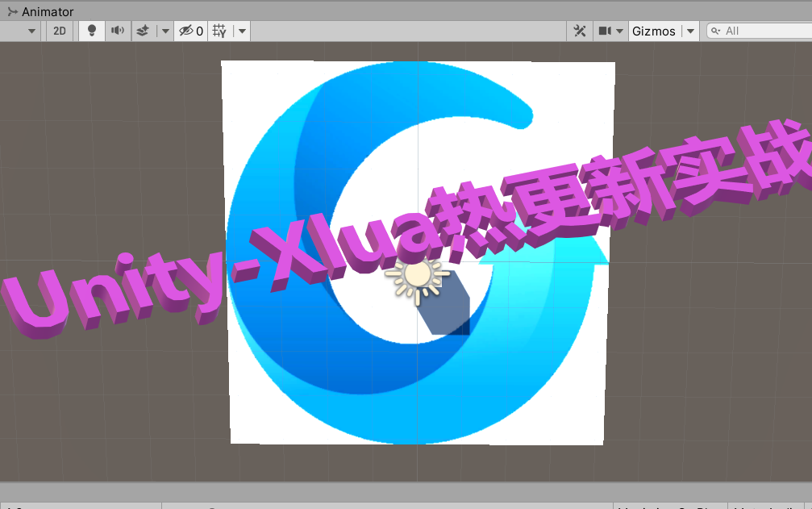Click the effects toggle icon

tap(142, 31)
